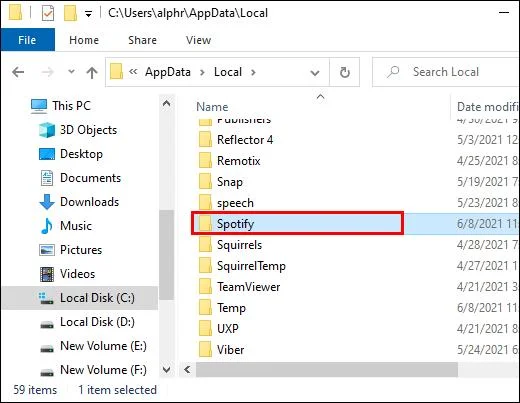The width and height of the screenshot is (520, 403).
Task: Click the horizontal scrollbar left arrow
Action: [188, 369]
